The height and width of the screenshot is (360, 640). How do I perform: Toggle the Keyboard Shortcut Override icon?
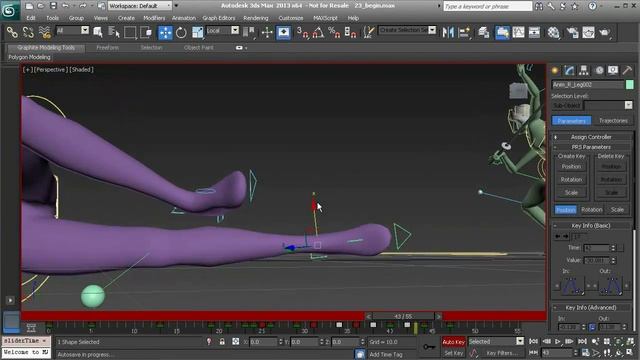(x=283, y=32)
